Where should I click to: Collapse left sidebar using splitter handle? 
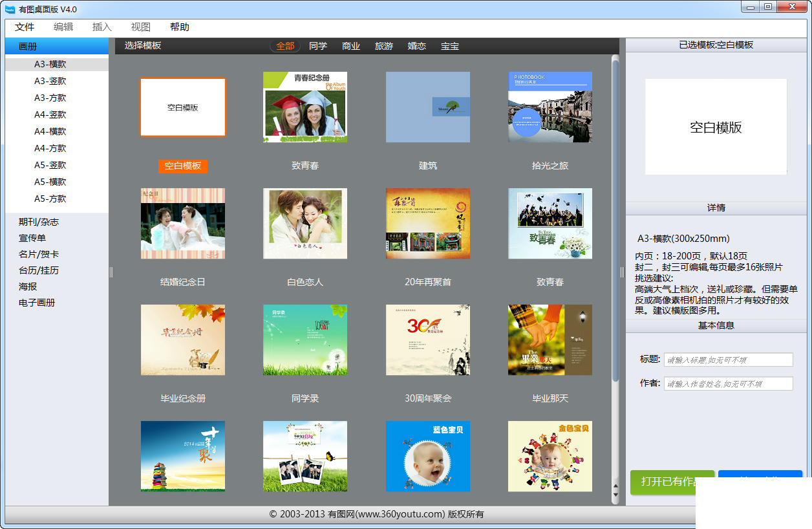[111, 272]
